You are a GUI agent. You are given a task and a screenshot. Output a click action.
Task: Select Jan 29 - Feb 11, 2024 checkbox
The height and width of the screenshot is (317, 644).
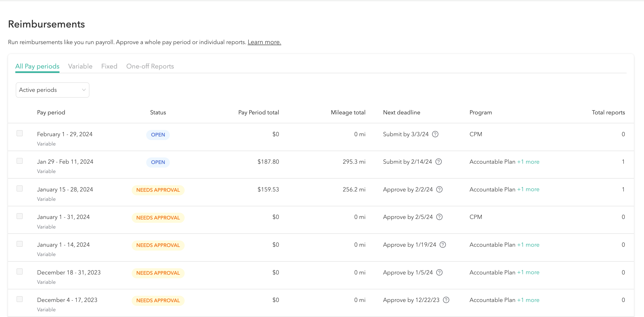tap(19, 161)
